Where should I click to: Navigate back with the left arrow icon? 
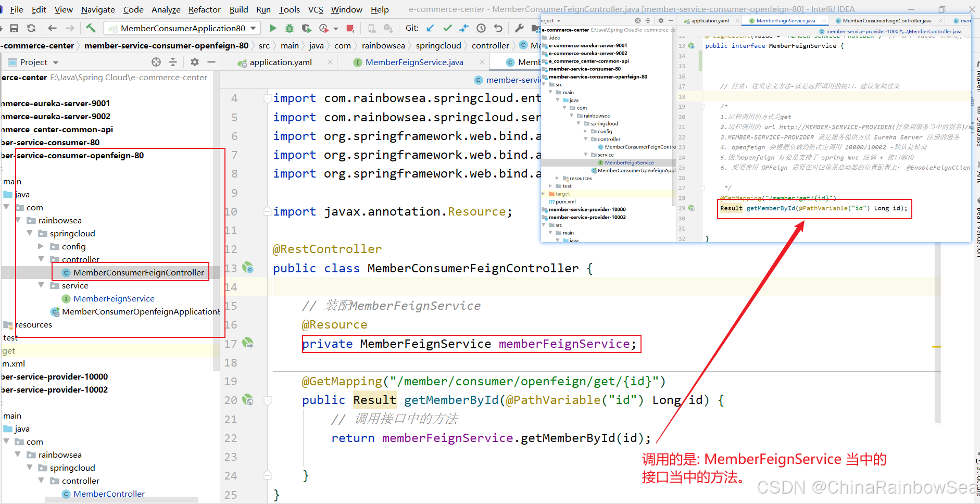(x=52, y=28)
